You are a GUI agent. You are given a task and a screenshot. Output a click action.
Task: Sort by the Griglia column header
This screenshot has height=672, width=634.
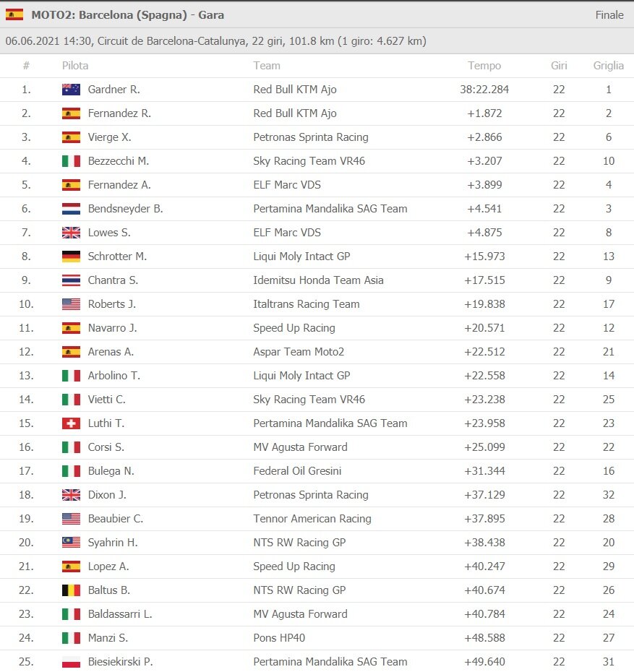click(x=609, y=66)
